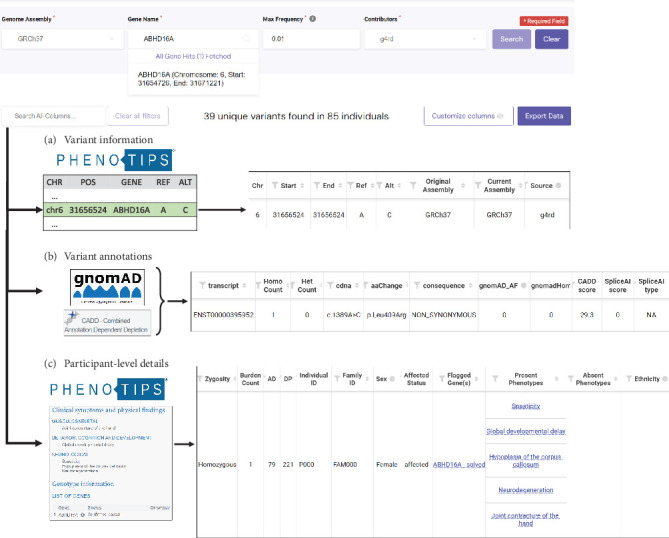Click filter icon beside consequence column
Viewport: 669px width, 538px height.
[417, 285]
